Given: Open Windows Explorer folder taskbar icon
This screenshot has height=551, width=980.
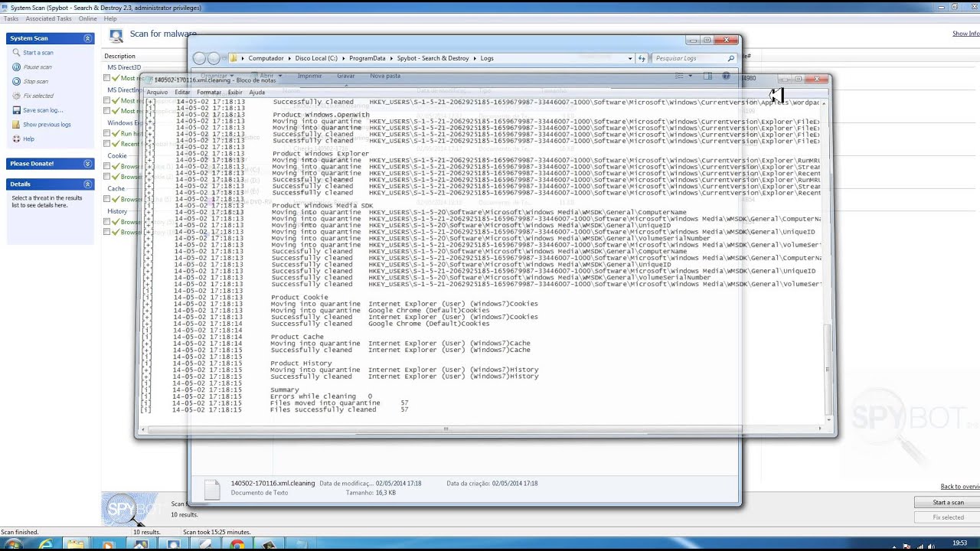Looking at the screenshot, I should coord(75,544).
